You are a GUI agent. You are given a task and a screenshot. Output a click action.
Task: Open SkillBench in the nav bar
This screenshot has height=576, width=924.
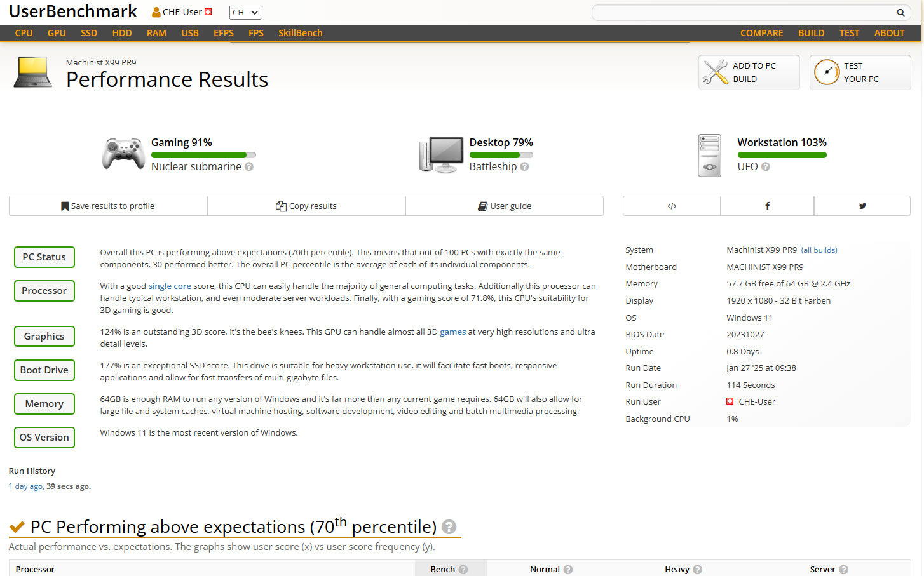tap(301, 33)
